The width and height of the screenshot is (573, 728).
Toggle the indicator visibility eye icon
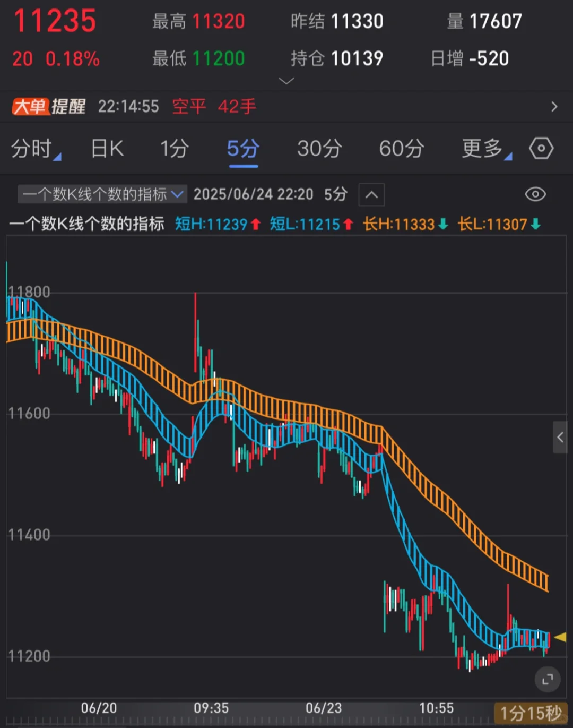(x=535, y=194)
